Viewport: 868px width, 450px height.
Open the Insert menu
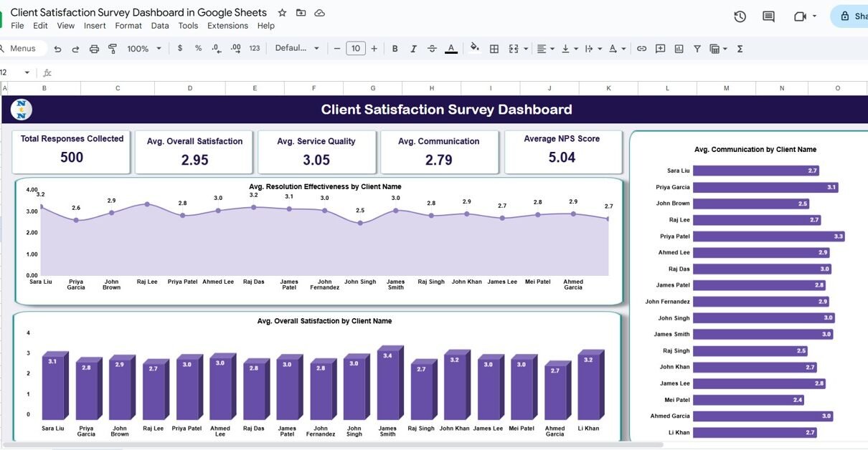[95, 26]
